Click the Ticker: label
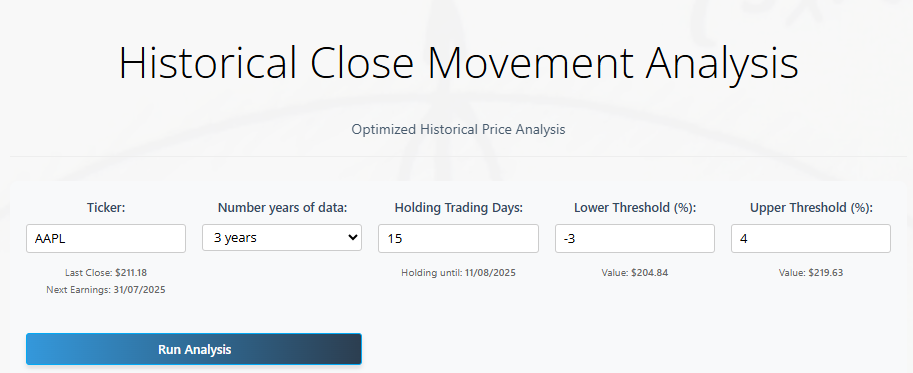Screen dimensions: 913x373 click(106, 208)
